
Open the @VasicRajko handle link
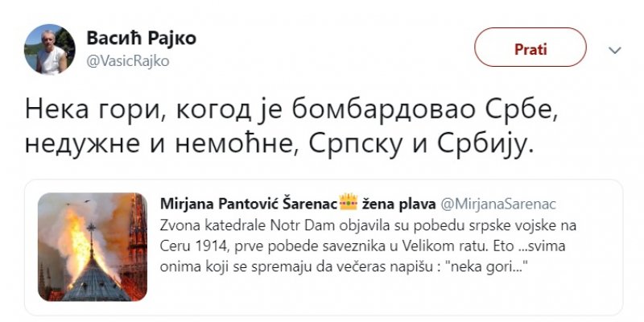(x=127, y=61)
